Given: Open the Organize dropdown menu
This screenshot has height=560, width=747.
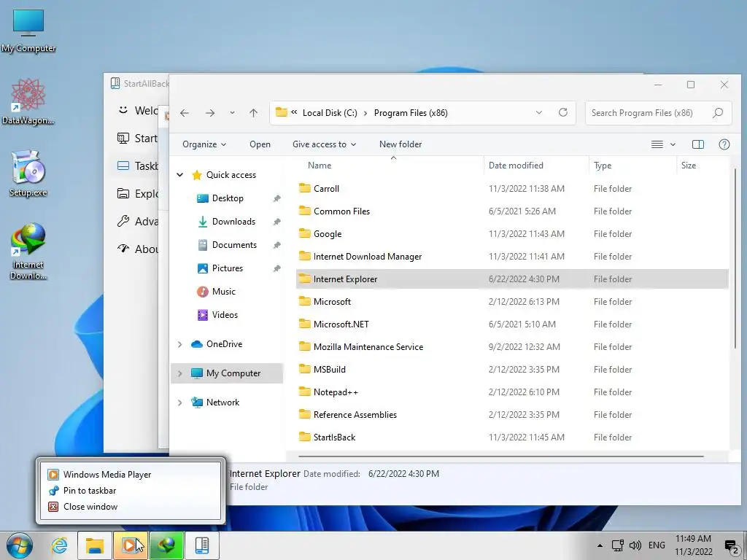Looking at the screenshot, I should pyautogui.click(x=204, y=144).
